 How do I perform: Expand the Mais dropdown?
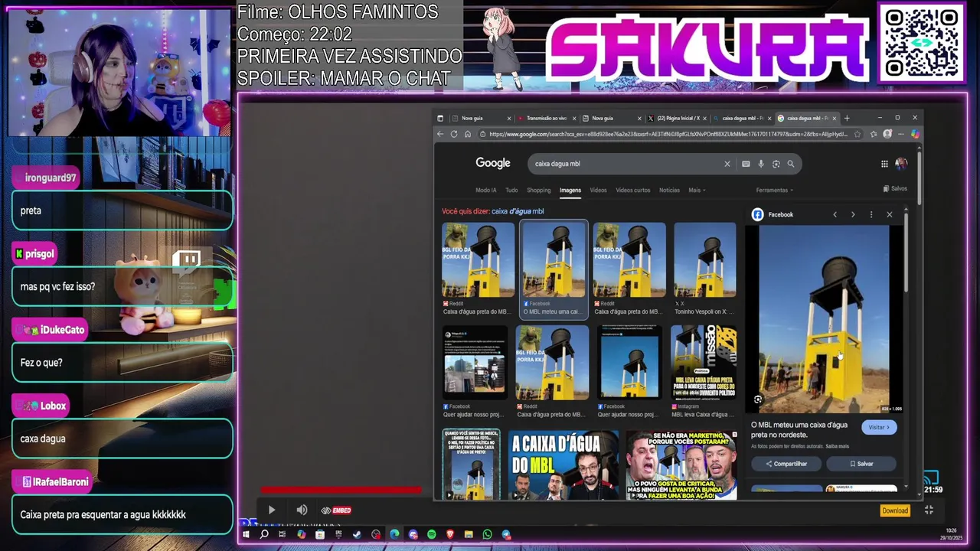click(697, 190)
